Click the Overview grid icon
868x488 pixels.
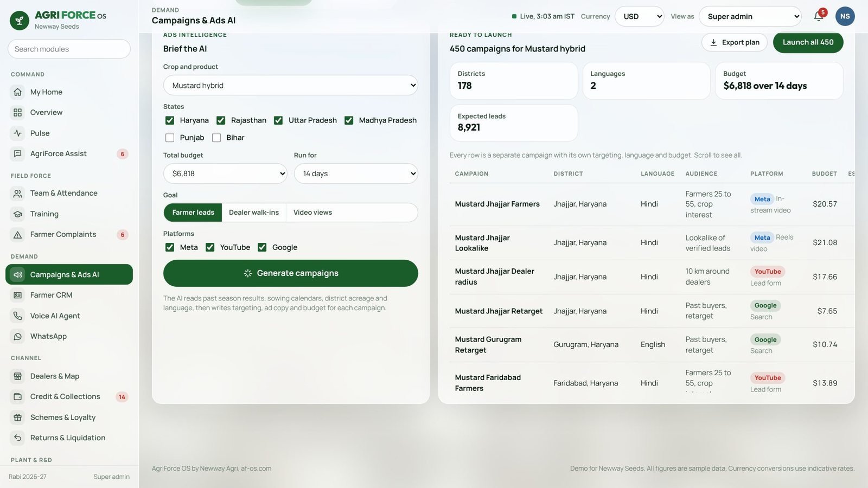click(x=18, y=113)
